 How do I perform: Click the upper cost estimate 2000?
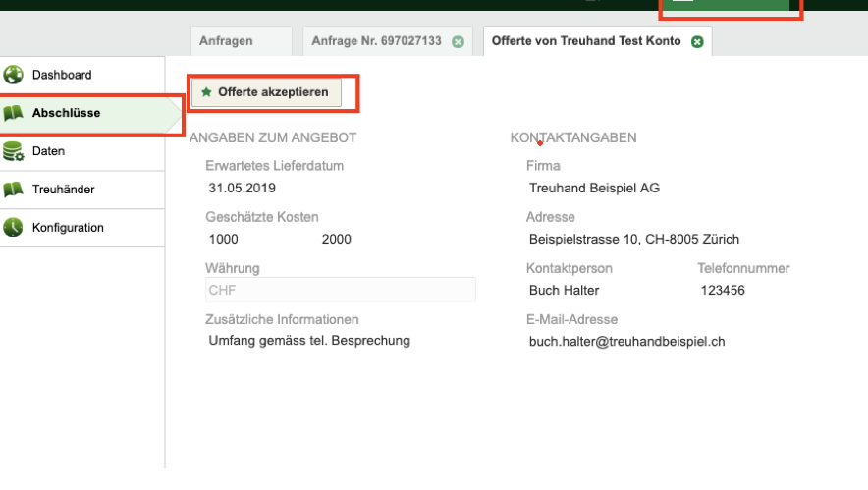click(336, 239)
